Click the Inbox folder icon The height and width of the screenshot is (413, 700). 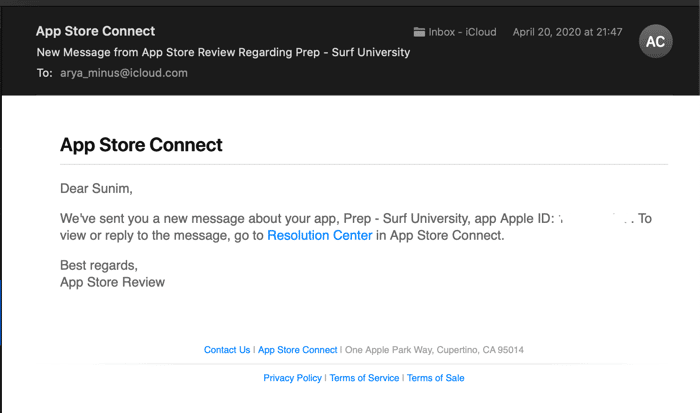click(x=419, y=32)
